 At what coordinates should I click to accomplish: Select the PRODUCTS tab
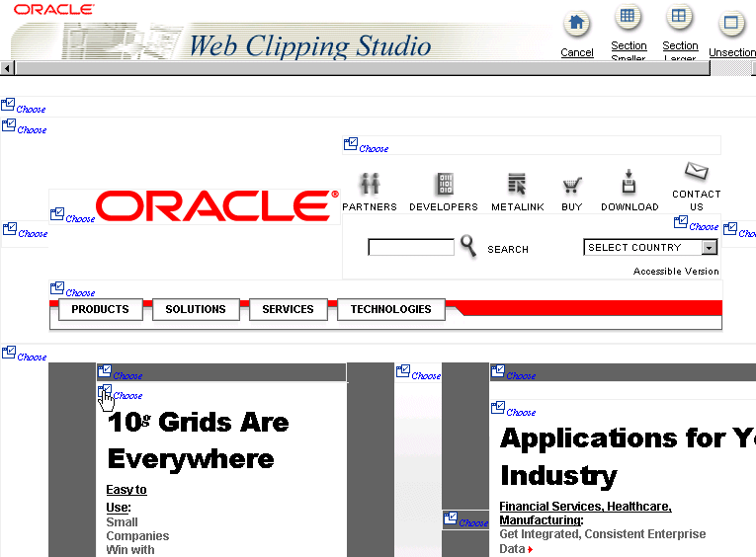click(100, 309)
